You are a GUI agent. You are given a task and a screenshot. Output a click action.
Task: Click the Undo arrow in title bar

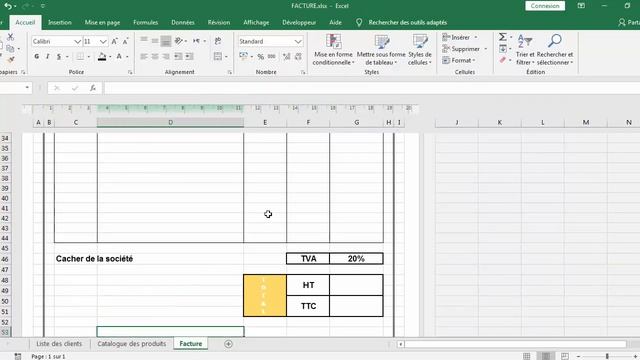8,6
